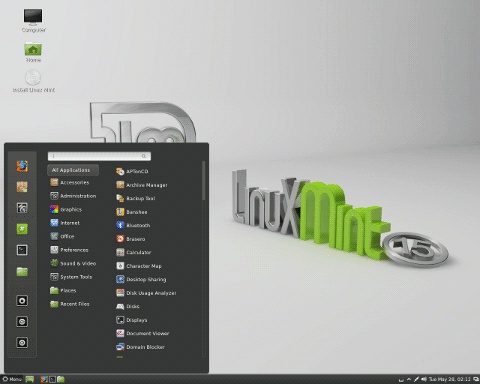Launch Firefox from the favorites sidebar
480x384 pixels.
(x=22, y=166)
